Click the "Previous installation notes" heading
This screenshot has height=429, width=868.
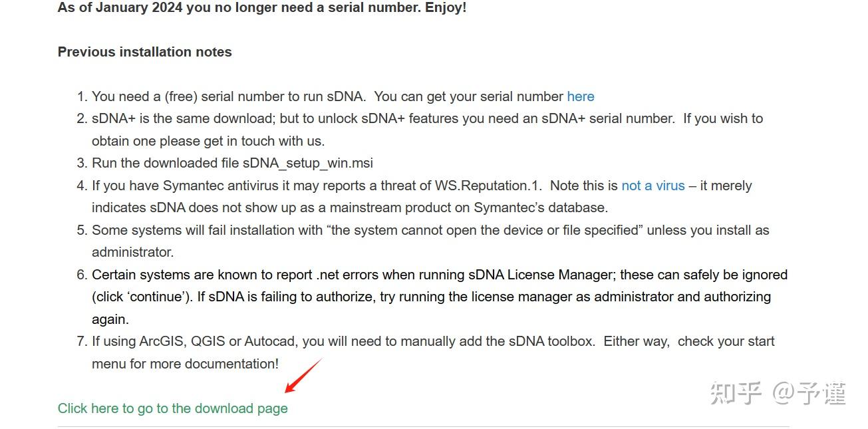144,52
